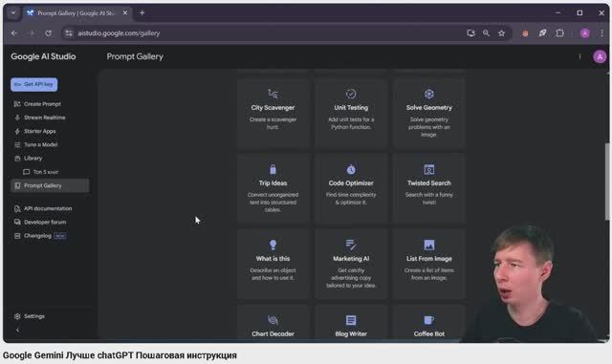This screenshot has width=612, height=364.
Task: Click the site info icon in address bar
Action: (69, 33)
